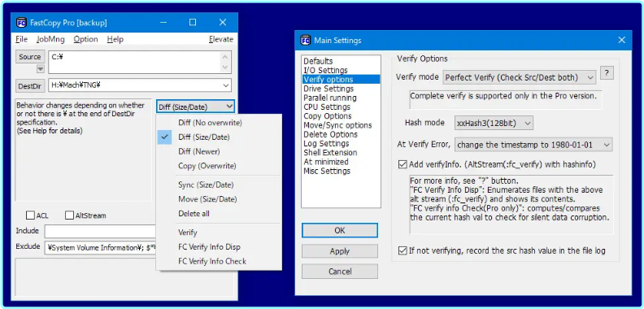Click the Source button
The height and width of the screenshot is (309, 644).
tap(29, 57)
